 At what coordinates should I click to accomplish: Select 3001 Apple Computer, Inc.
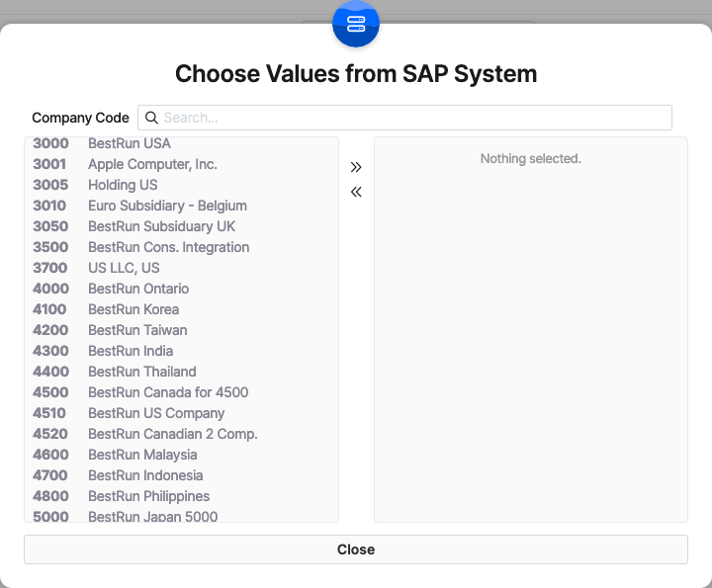[181, 164]
